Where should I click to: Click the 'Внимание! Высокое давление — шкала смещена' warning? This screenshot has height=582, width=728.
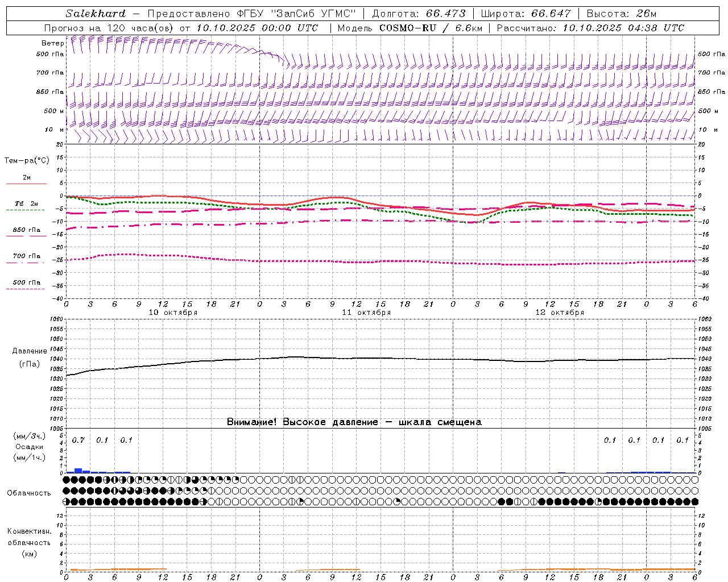(x=354, y=422)
